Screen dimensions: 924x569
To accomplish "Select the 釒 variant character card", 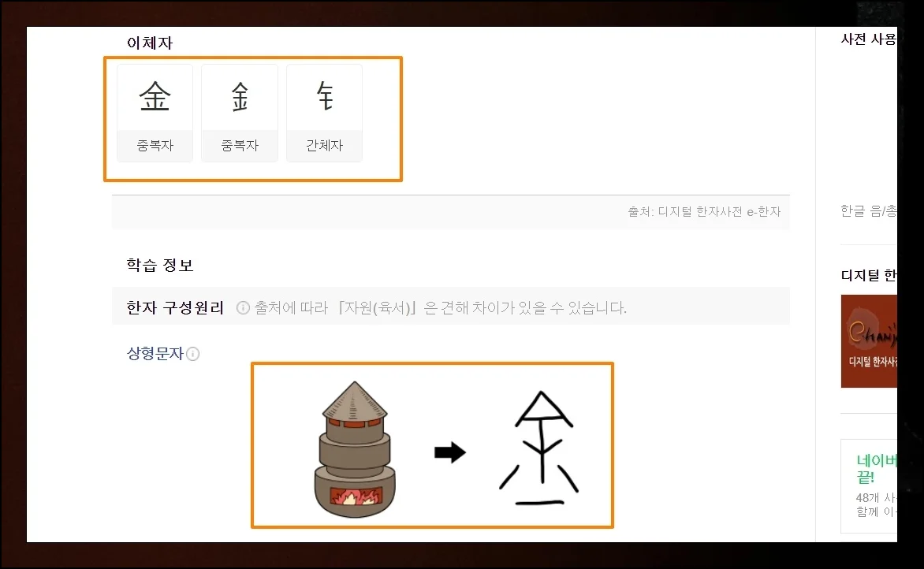I will [239, 113].
